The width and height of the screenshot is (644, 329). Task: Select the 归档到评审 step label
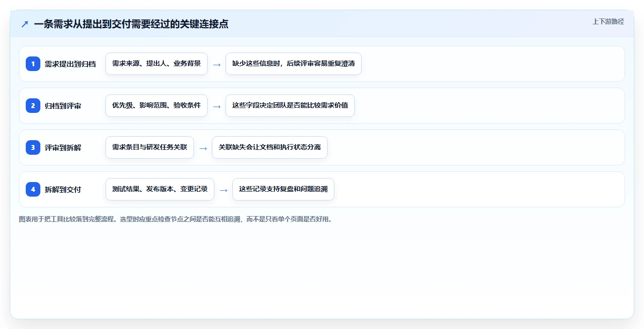[x=63, y=106]
